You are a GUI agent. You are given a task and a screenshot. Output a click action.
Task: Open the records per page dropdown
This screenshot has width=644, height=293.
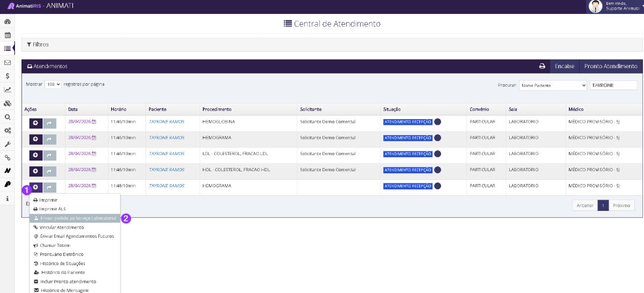(x=53, y=85)
